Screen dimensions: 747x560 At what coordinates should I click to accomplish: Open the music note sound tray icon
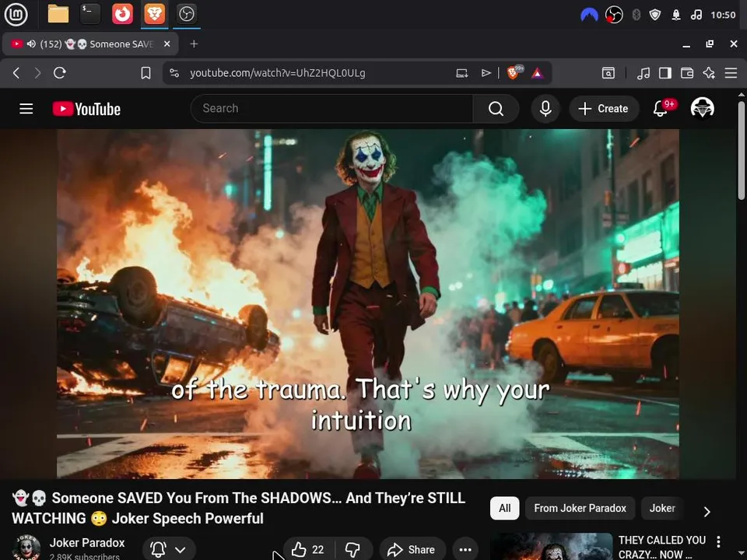click(696, 16)
